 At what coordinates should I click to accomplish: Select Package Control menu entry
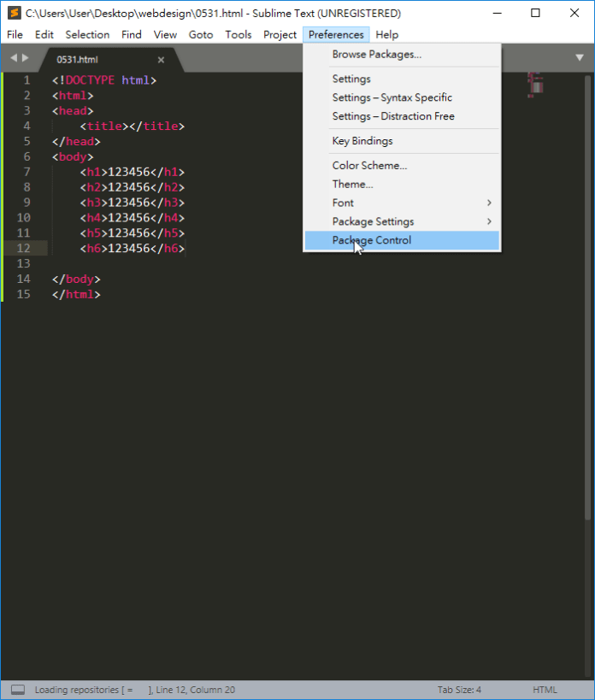[x=371, y=240]
